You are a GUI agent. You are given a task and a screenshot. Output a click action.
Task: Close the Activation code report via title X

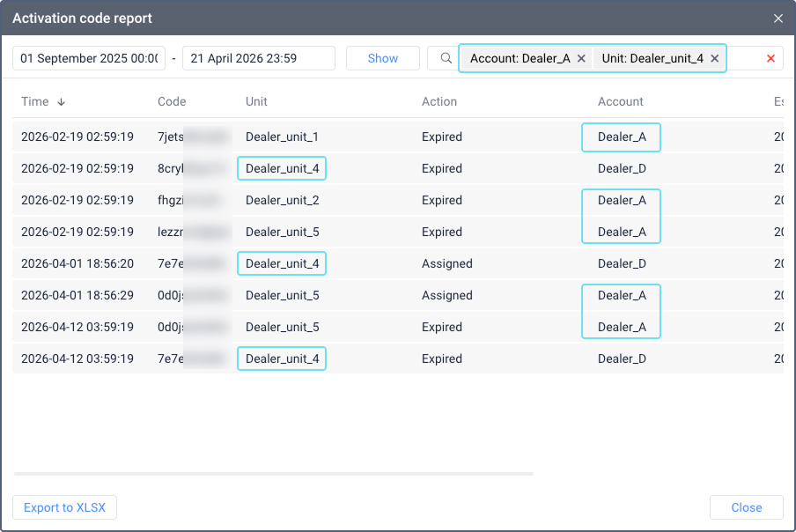click(778, 18)
